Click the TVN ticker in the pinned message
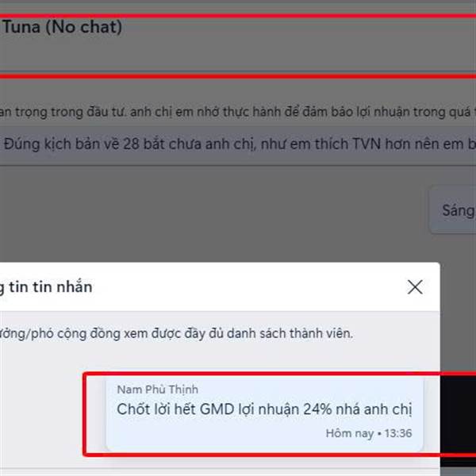This screenshot has height=476, width=476. [367, 144]
